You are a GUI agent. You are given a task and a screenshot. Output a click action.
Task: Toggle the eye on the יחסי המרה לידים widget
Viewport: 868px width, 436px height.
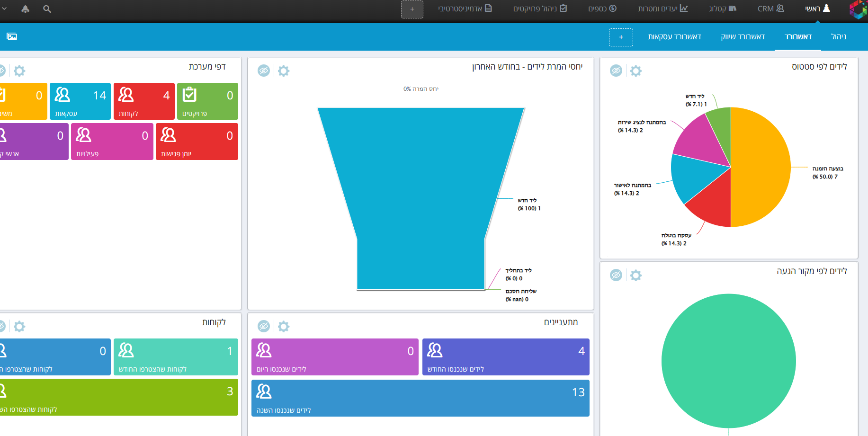pyautogui.click(x=264, y=71)
